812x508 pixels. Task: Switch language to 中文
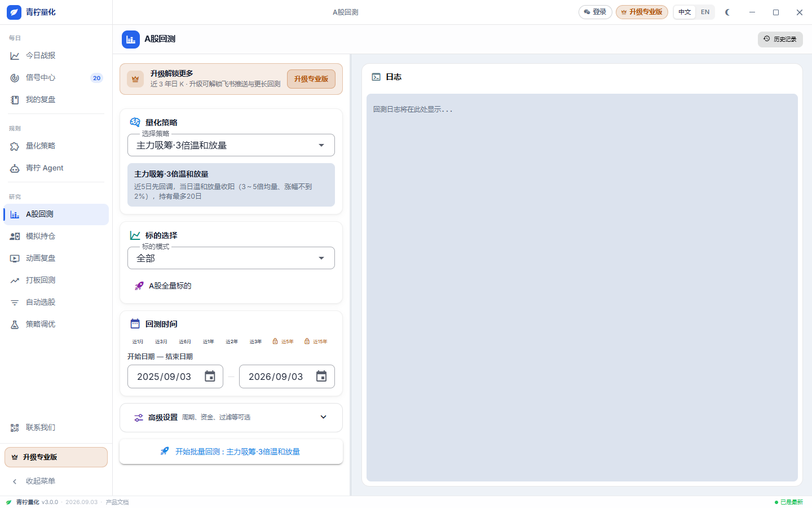coord(685,12)
